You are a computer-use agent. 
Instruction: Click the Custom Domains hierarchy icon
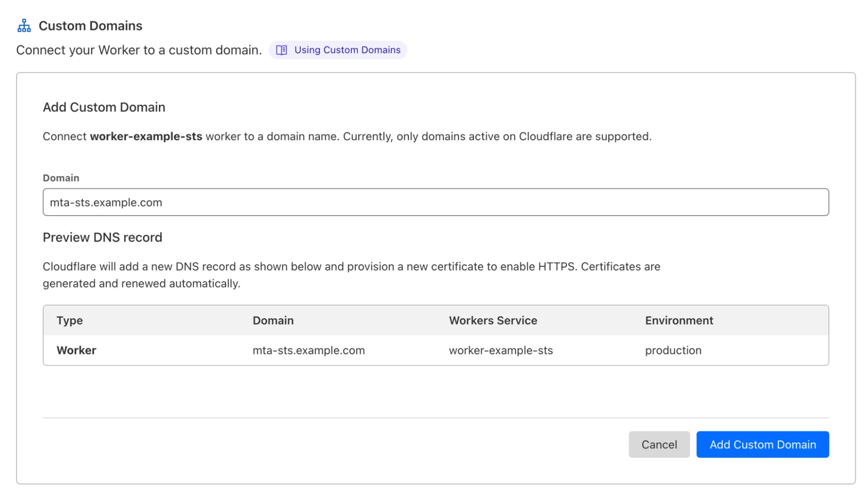tap(24, 25)
